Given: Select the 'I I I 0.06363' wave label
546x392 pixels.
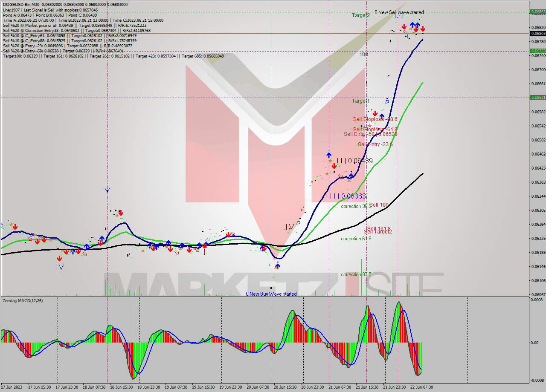Looking at the screenshot, I should tap(348, 196).
